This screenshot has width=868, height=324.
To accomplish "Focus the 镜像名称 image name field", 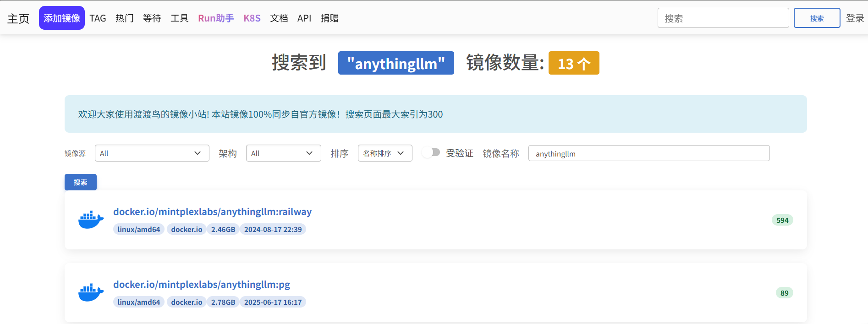I will click(x=649, y=153).
